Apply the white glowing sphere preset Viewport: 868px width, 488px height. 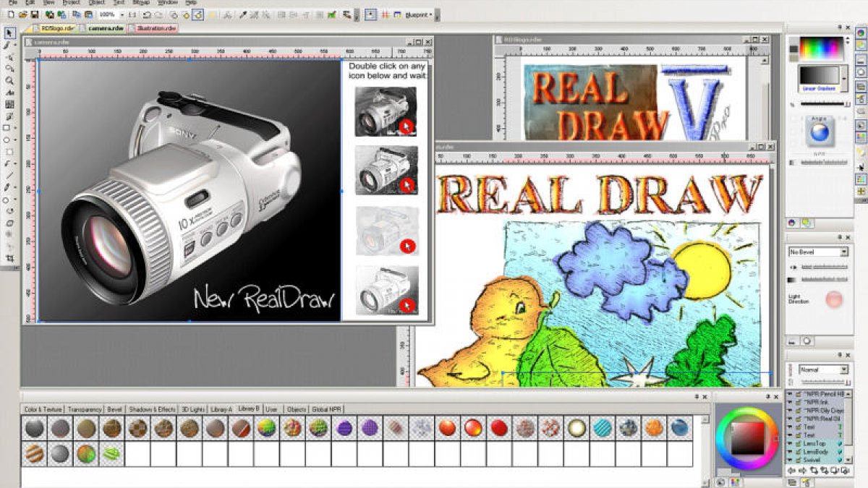pyautogui.click(x=576, y=428)
